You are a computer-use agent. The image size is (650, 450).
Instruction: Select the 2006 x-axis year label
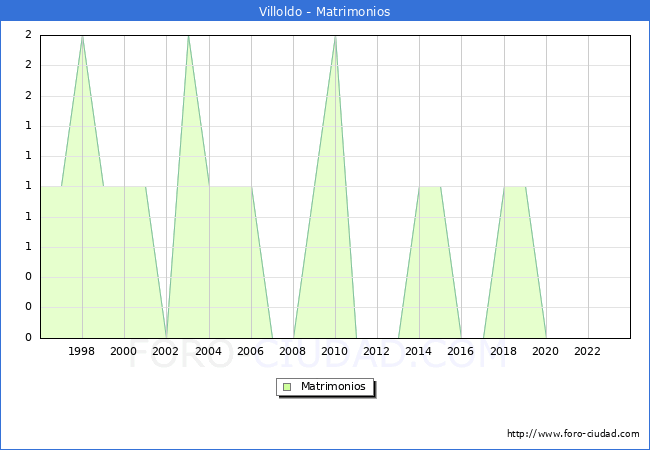251,351
